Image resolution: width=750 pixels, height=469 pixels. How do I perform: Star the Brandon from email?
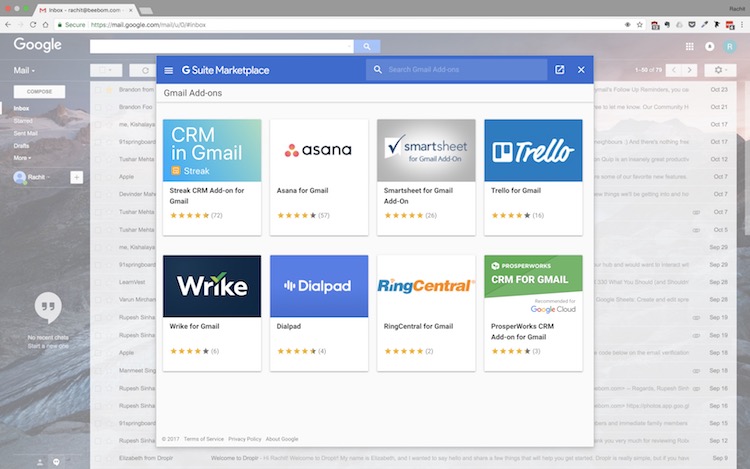pos(110,89)
